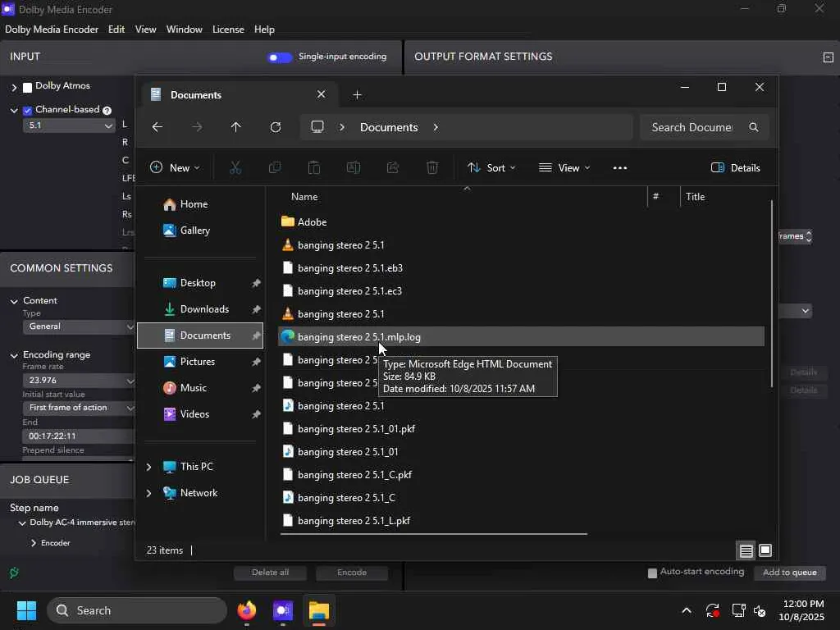This screenshot has width=840, height=630.
Task: Click the Windows taskbar Search box
Action: (137, 610)
